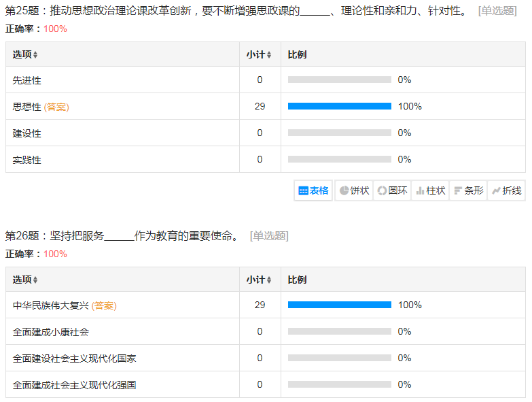This screenshot has width=532, height=402.
Task: Sort question 26 by 小计 column arrows
Action: click(269, 280)
